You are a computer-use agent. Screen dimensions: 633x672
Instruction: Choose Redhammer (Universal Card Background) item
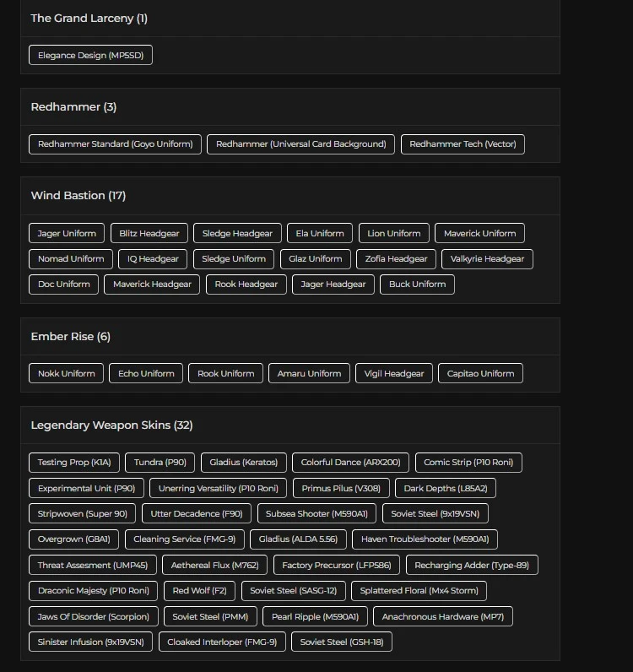point(300,144)
